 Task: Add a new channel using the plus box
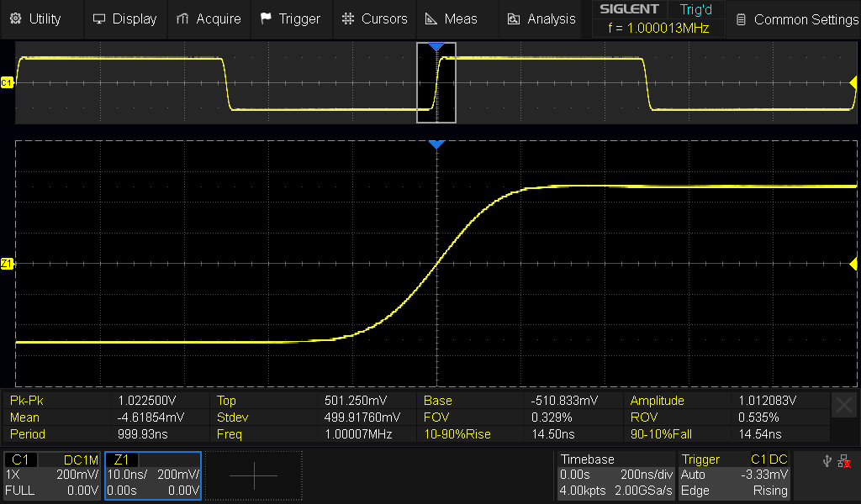tap(253, 475)
